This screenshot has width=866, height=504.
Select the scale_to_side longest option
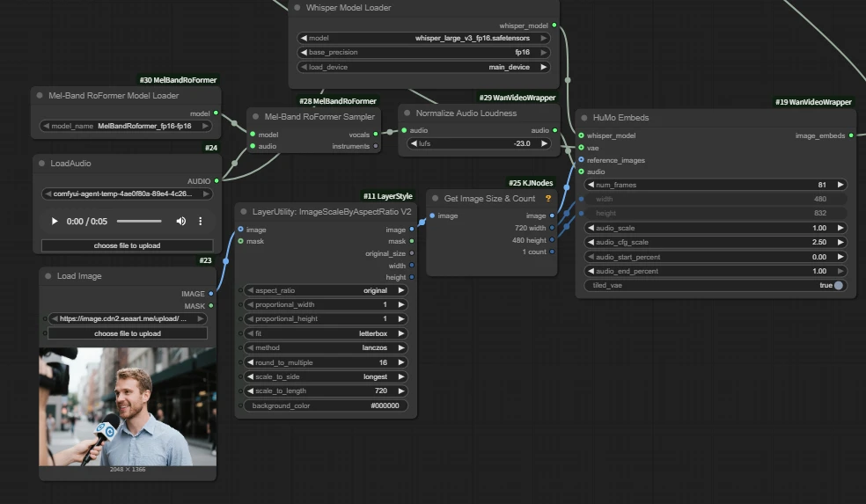click(325, 376)
